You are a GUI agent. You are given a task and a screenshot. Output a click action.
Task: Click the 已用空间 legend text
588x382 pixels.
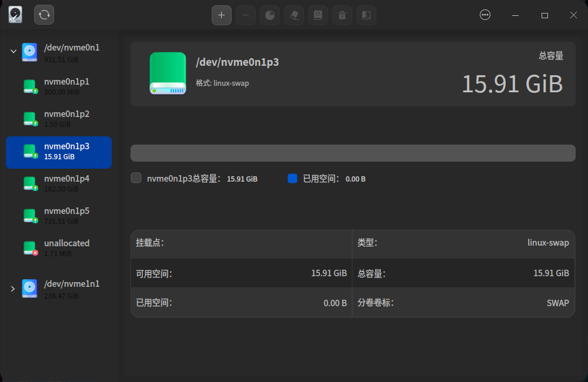tap(321, 179)
